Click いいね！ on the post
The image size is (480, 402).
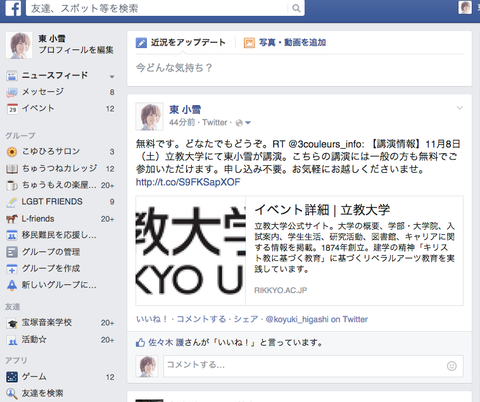(x=151, y=319)
